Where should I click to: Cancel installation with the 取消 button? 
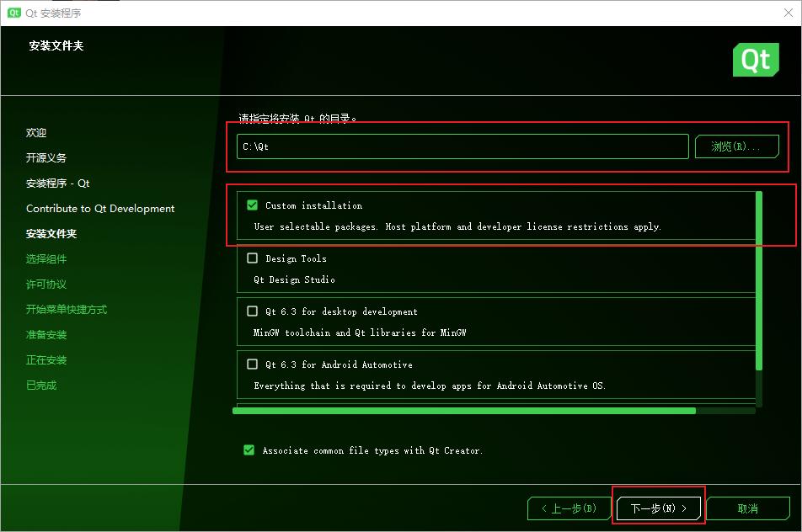[x=748, y=508]
